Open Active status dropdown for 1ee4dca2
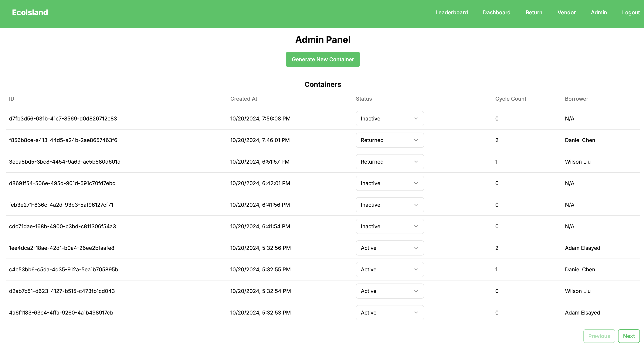This screenshot has width=644, height=348. point(389,248)
